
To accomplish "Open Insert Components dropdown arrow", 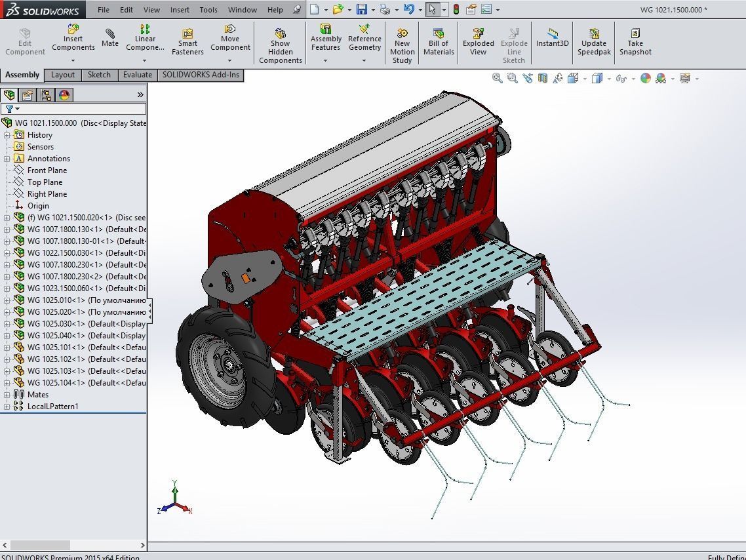I will pos(73,60).
